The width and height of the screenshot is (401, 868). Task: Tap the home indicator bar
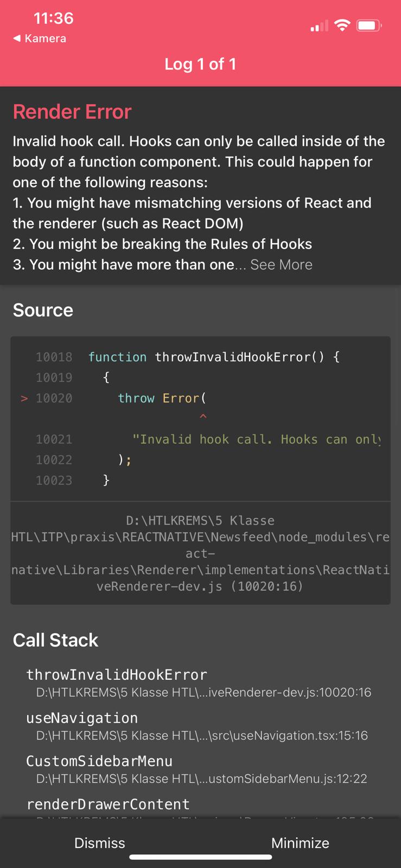click(x=200, y=857)
